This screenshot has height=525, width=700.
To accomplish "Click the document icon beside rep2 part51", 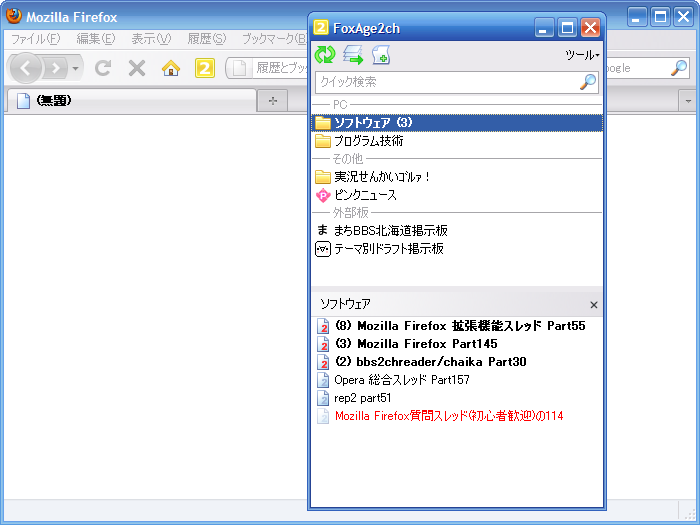I will [323, 398].
